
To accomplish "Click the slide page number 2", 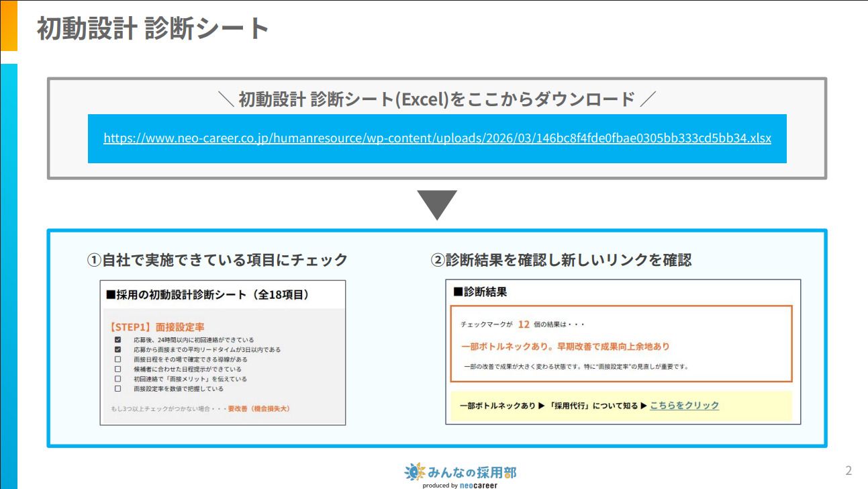I will coord(849,470).
